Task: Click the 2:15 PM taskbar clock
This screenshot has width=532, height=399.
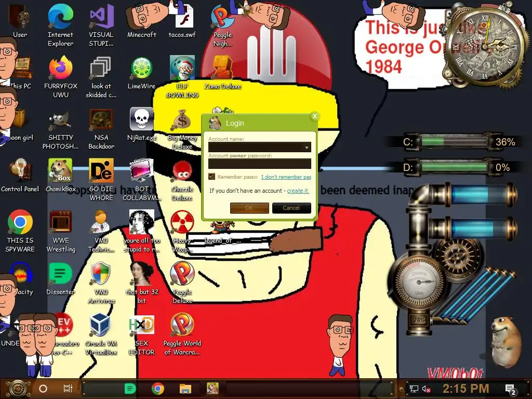Action: coord(466,389)
